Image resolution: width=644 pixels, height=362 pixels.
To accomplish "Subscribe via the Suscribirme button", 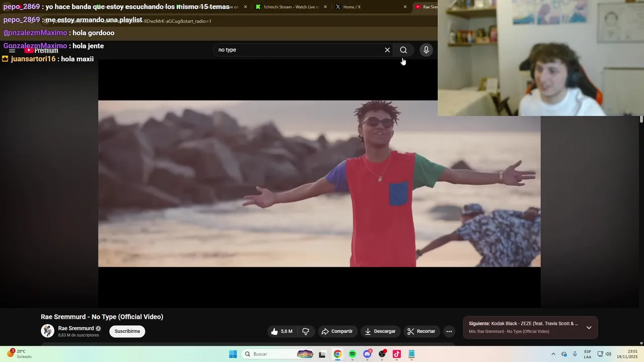I will (x=127, y=331).
